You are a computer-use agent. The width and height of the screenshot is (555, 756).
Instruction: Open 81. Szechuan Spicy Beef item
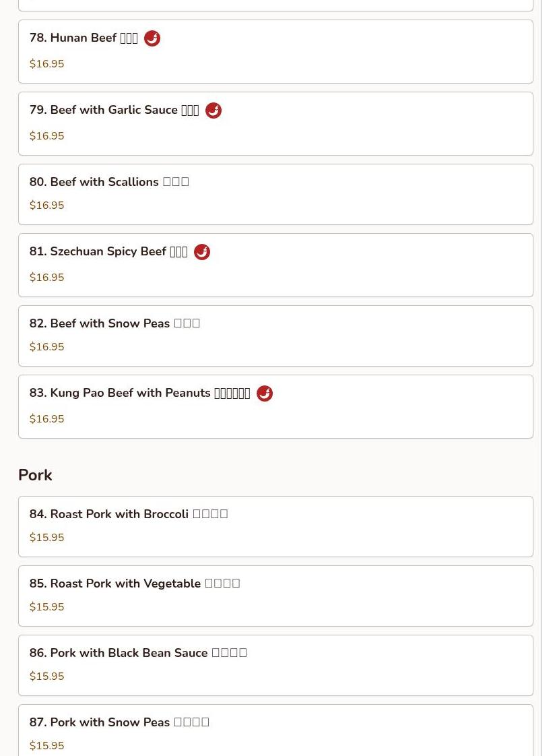[108, 252]
